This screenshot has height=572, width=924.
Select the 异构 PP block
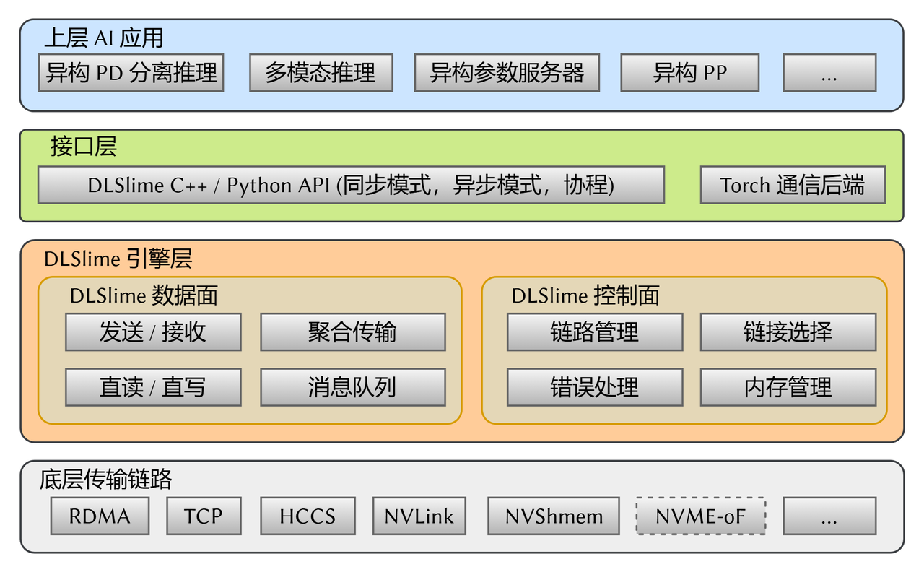689,73
